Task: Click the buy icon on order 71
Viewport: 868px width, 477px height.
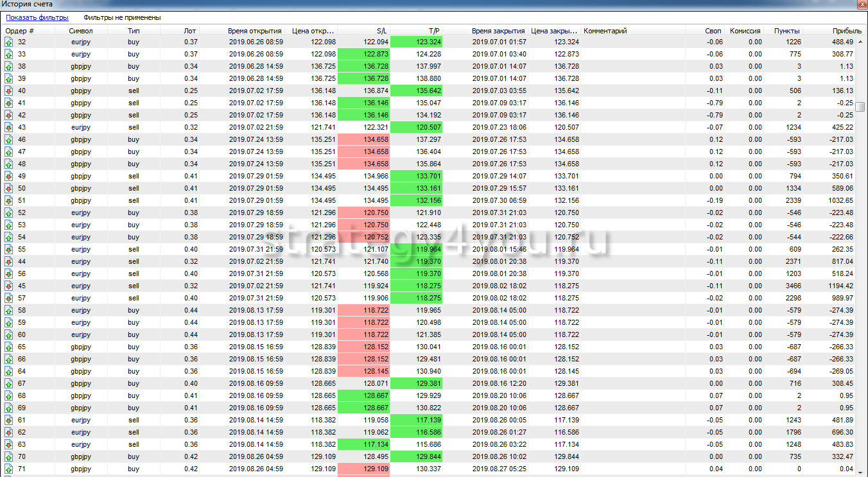Action: (x=9, y=469)
